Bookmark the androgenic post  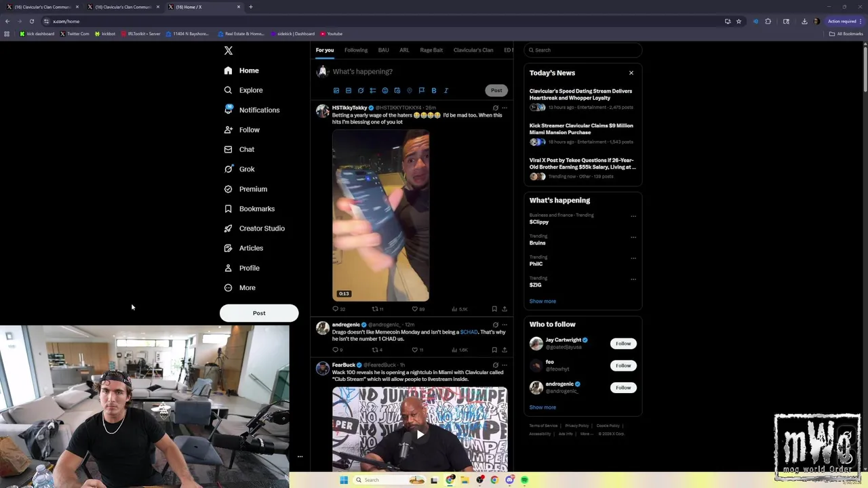coord(494,350)
